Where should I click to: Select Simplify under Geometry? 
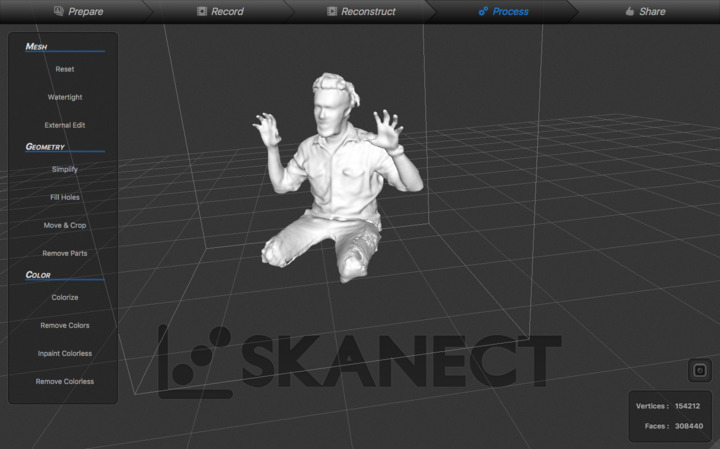[65, 169]
